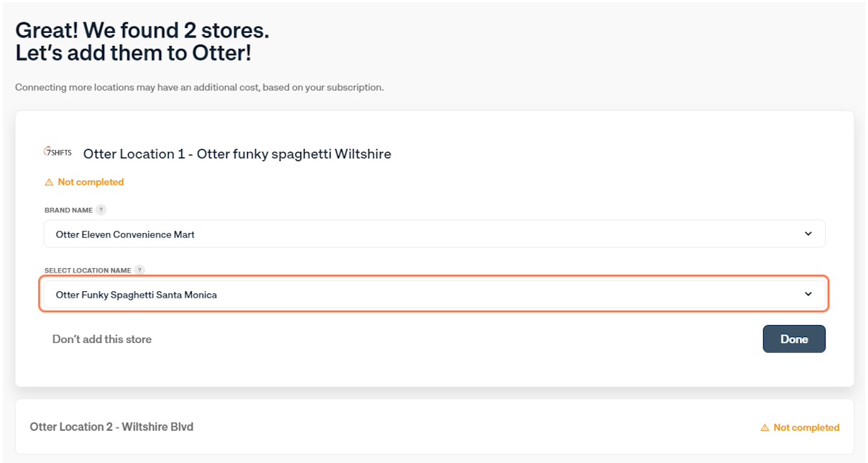Click the Not completed status under Location 1
The image size is (868, 463).
coord(84,182)
